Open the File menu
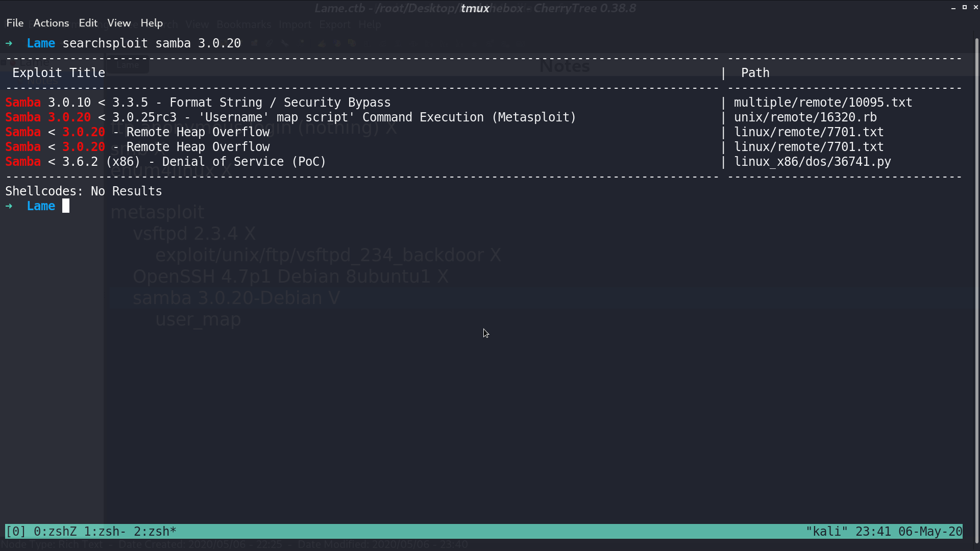 tap(15, 23)
